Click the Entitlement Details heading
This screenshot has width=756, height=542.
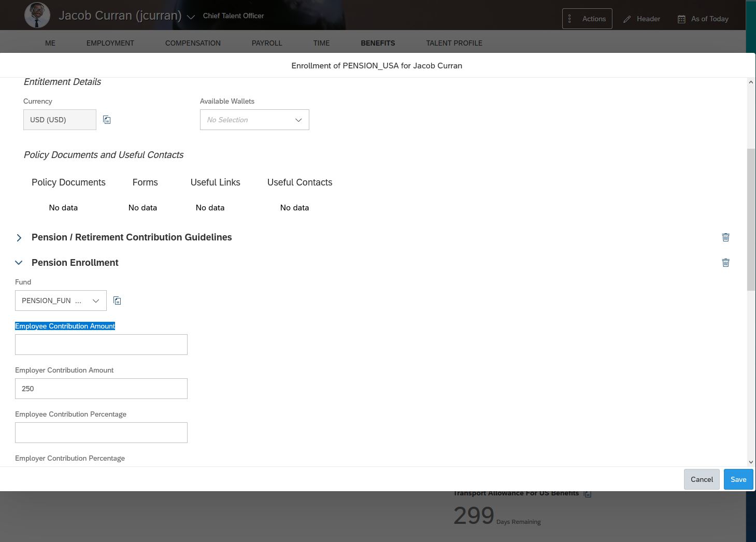point(62,82)
